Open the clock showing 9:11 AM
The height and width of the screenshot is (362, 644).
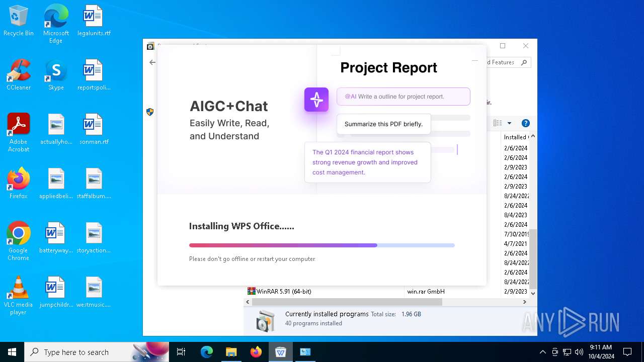point(601,352)
